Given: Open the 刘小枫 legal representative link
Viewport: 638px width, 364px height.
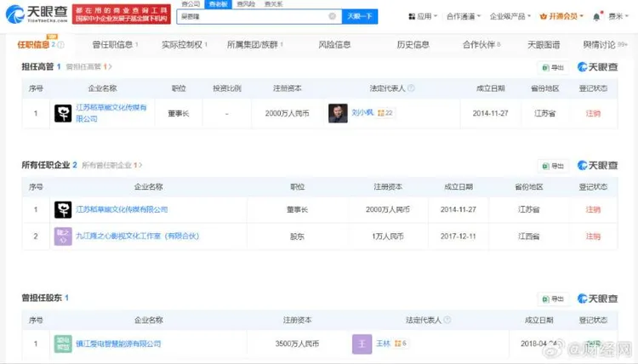Looking at the screenshot, I should (362, 112).
